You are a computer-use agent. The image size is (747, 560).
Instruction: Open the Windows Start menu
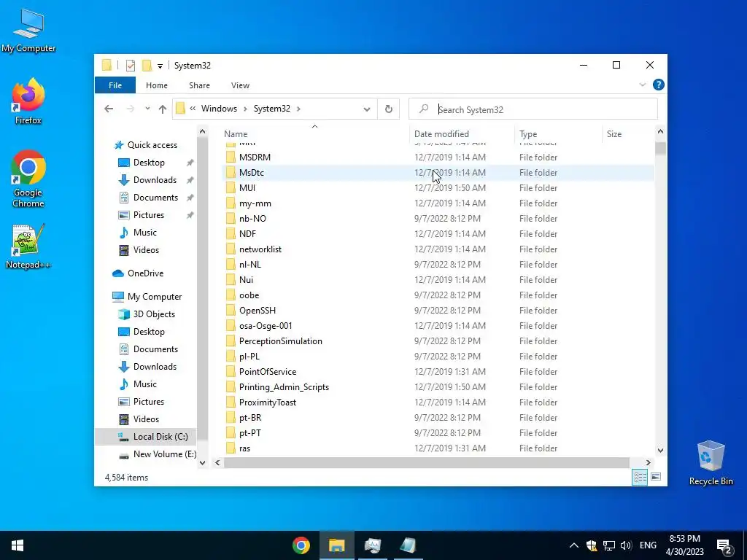coord(18,545)
